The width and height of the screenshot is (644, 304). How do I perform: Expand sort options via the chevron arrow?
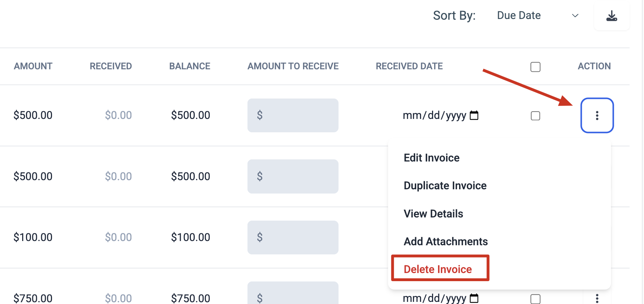click(x=575, y=15)
